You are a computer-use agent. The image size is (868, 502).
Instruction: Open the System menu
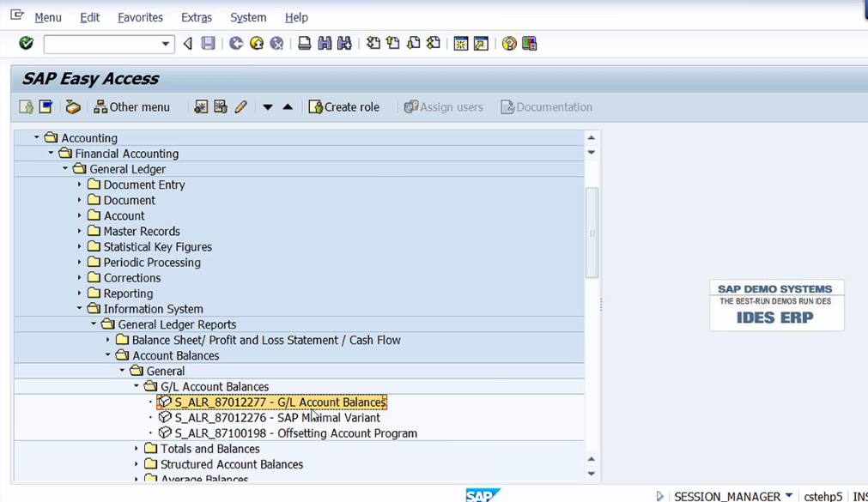point(248,18)
